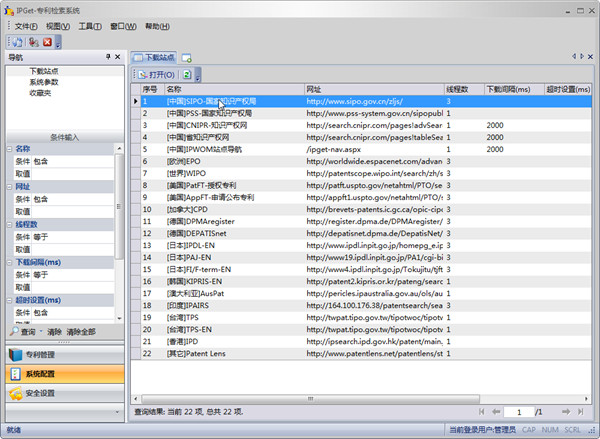Sort by the 序号 column header
Screen dimensions: 600x439
point(153,90)
